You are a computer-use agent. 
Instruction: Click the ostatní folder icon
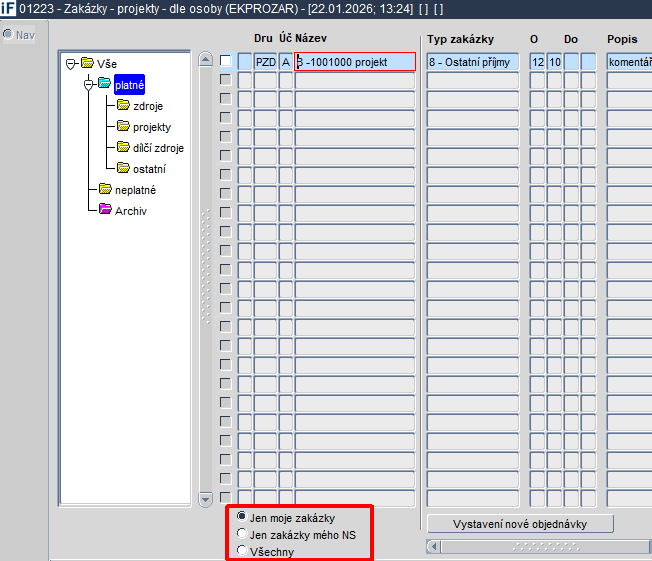point(123,167)
